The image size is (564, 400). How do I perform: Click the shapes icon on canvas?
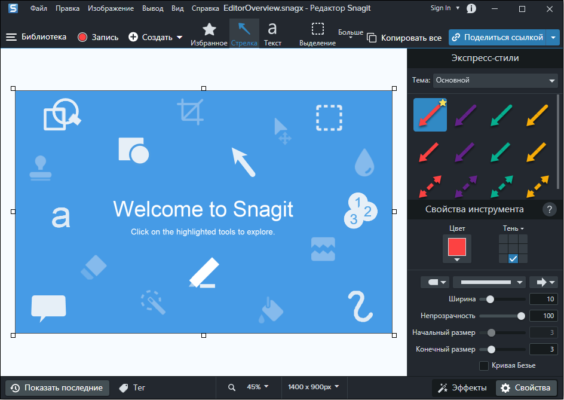pyautogui.click(x=134, y=150)
